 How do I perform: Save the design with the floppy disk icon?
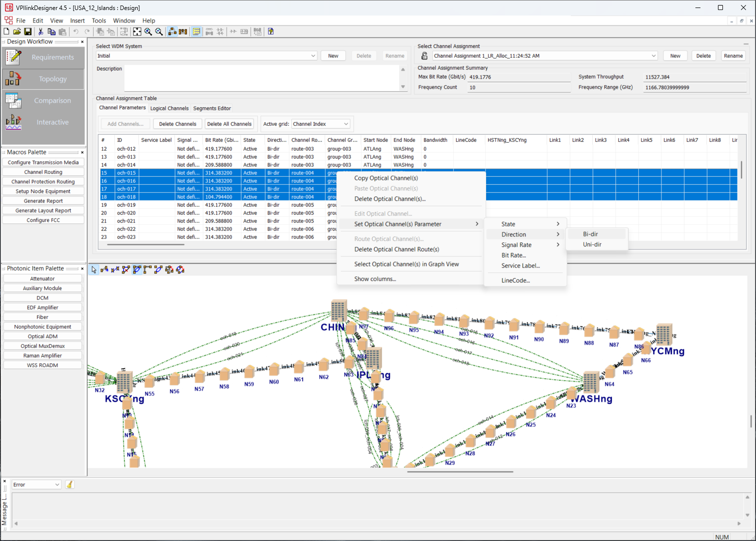[x=28, y=32]
